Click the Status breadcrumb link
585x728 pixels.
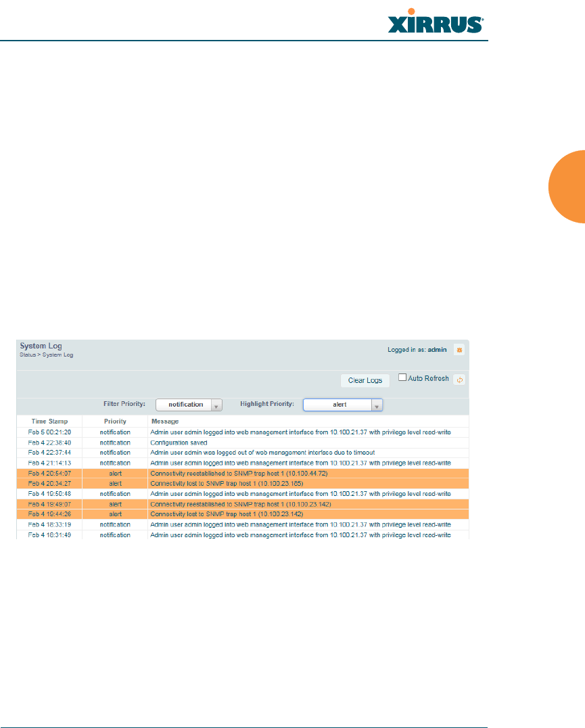(x=27, y=355)
